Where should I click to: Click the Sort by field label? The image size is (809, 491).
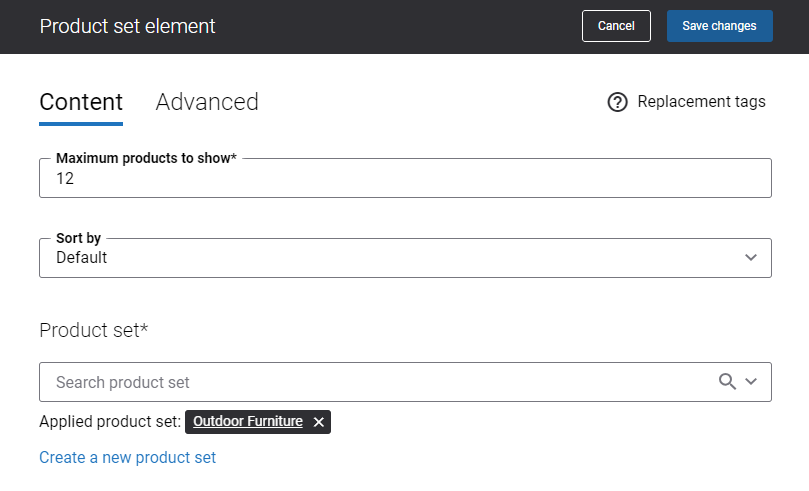[x=78, y=238]
